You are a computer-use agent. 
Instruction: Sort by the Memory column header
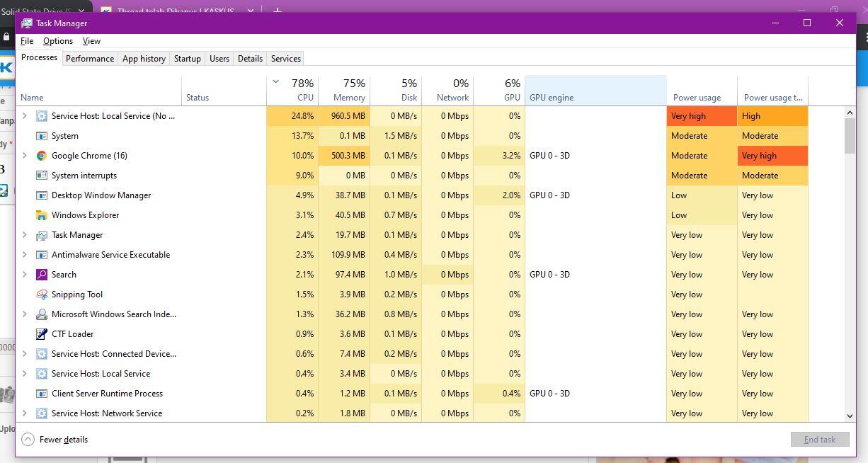click(344, 91)
